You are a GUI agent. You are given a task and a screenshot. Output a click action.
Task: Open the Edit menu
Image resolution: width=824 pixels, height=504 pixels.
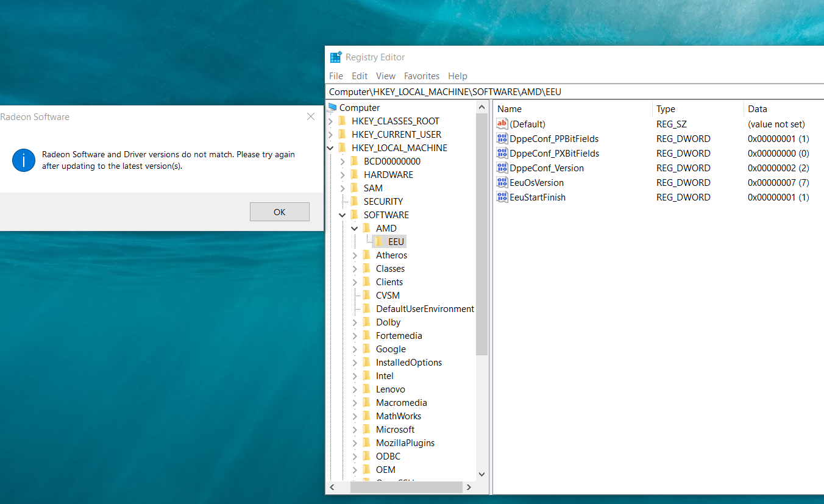[360, 76]
